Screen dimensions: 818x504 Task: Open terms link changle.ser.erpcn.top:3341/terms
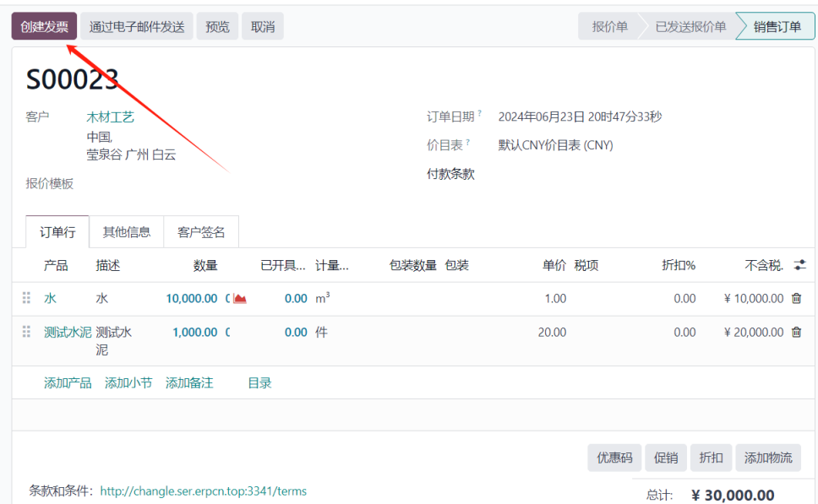click(203, 491)
